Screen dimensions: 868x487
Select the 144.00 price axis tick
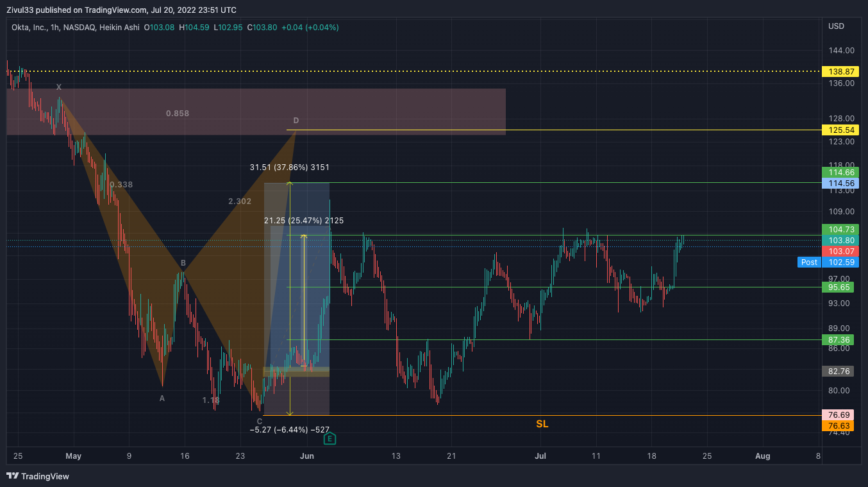click(841, 51)
